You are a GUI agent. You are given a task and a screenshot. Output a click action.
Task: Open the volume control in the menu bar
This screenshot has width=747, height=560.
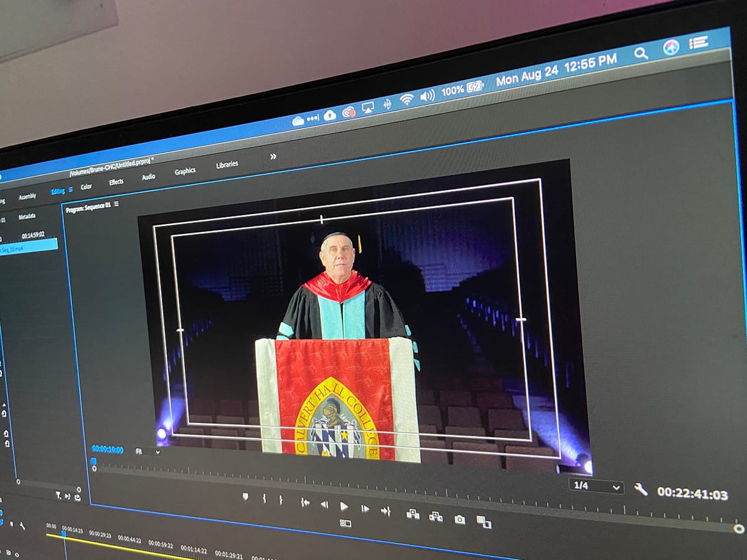[x=427, y=96]
